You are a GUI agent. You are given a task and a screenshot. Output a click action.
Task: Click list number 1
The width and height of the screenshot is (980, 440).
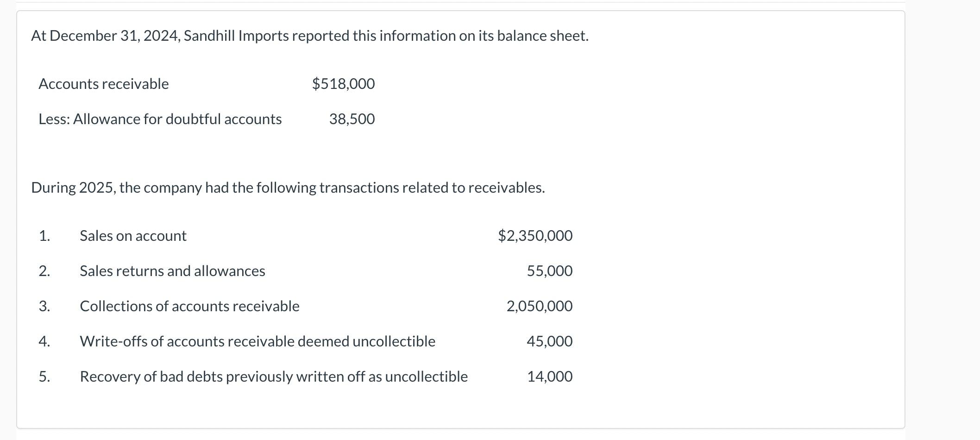click(44, 236)
